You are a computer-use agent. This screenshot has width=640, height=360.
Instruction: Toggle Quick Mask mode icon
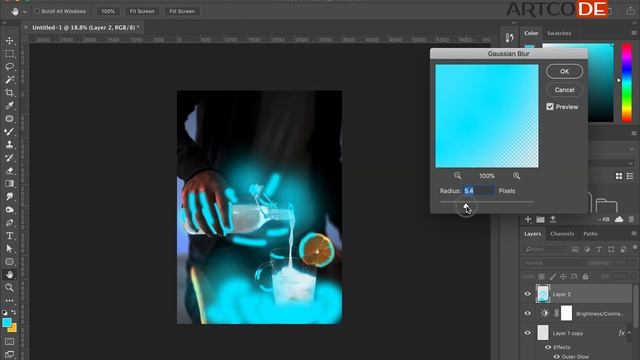(9, 341)
